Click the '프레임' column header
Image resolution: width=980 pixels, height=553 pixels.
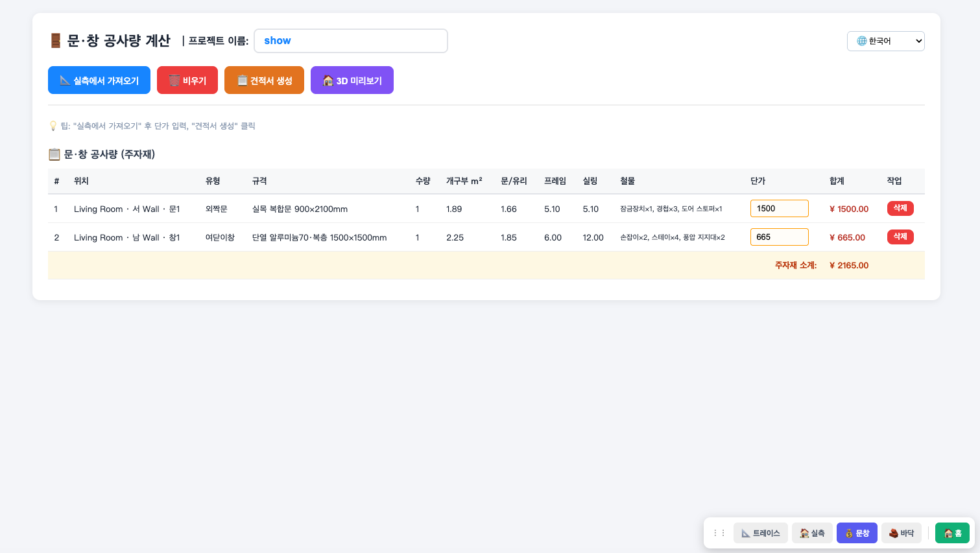tap(555, 181)
